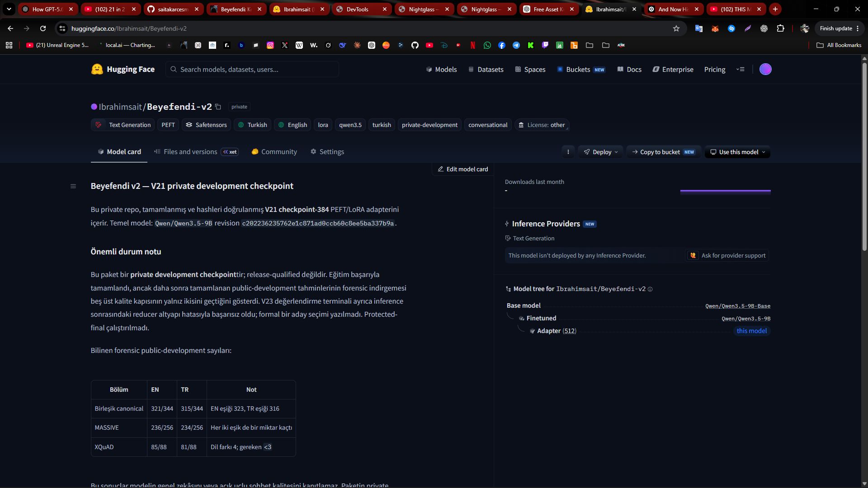Open the Instagram bookmark
This screenshot has width=868, height=488.
pyautogui.click(x=270, y=45)
